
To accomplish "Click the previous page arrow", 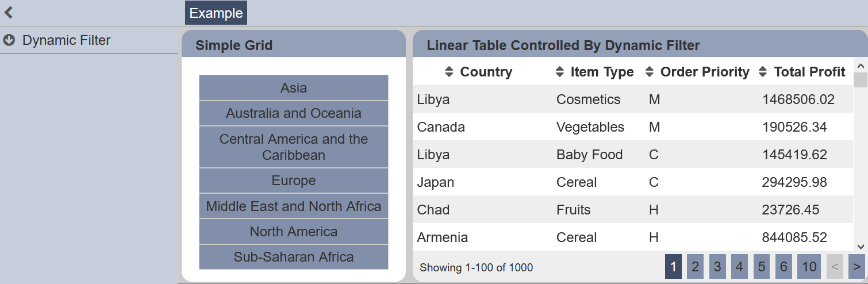I will coord(835,267).
